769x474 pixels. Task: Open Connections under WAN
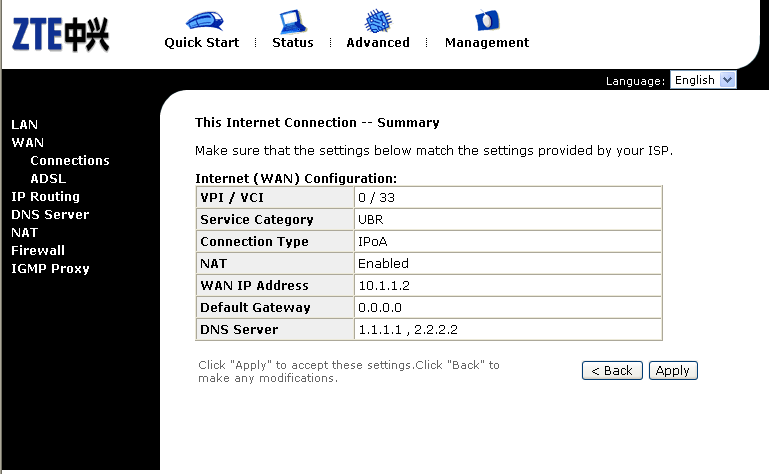pyautogui.click(x=70, y=160)
